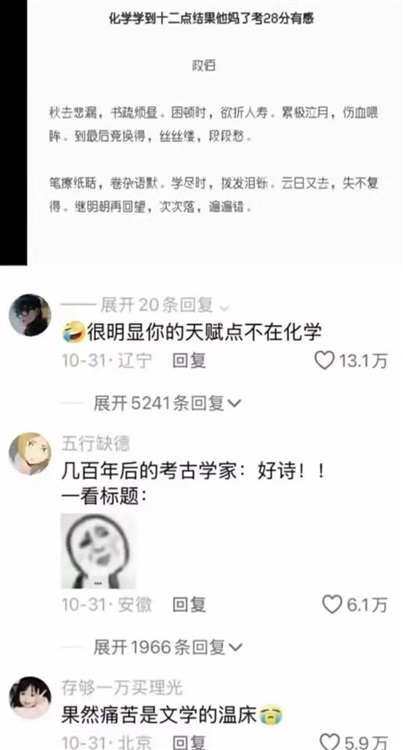Select comment text 果然痛苦是文学的温床
The image size is (403, 750).
160,716
